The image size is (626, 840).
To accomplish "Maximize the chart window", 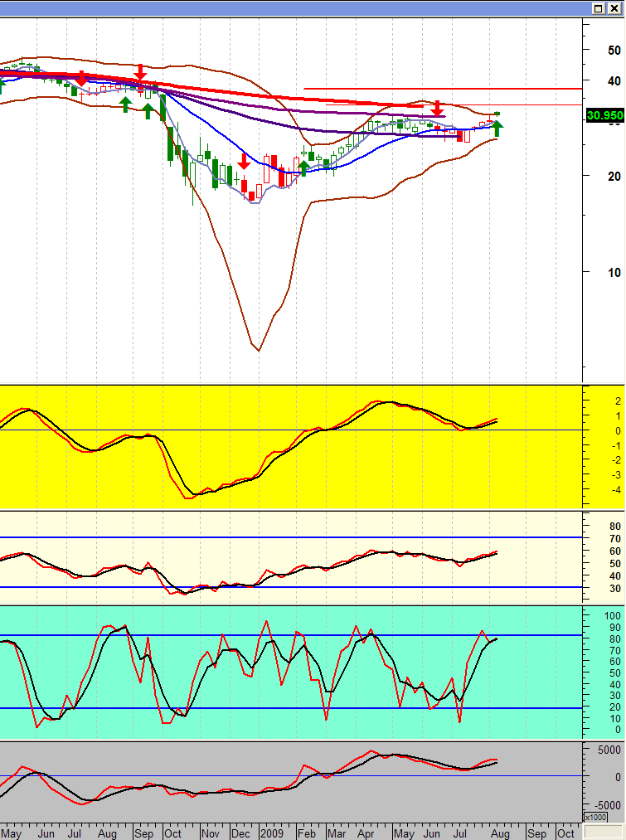I will (599, 8).
